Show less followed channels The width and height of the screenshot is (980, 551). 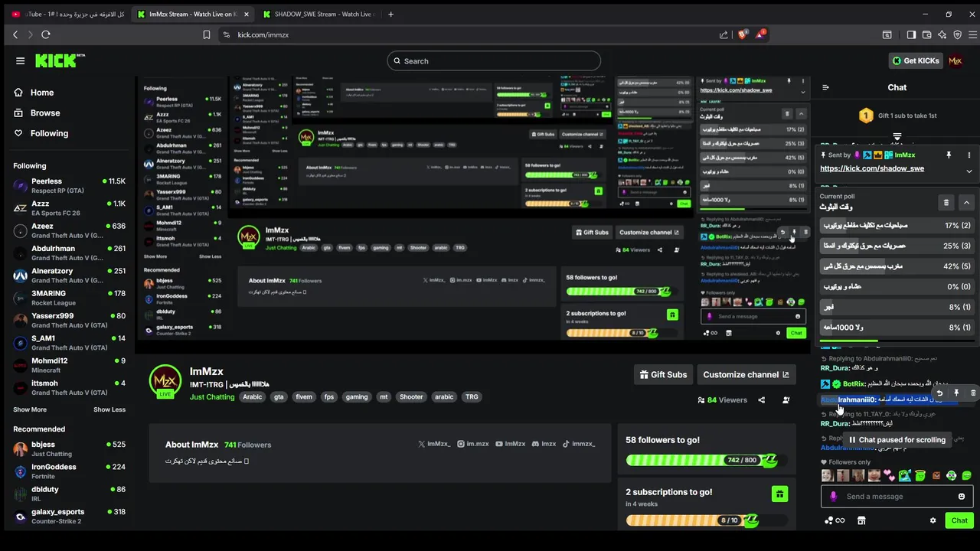(x=109, y=409)
